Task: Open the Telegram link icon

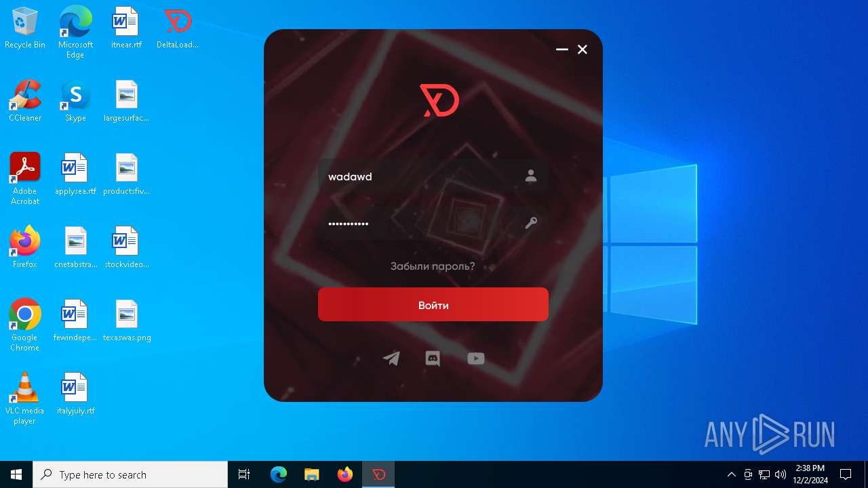Action: (391, 359)
